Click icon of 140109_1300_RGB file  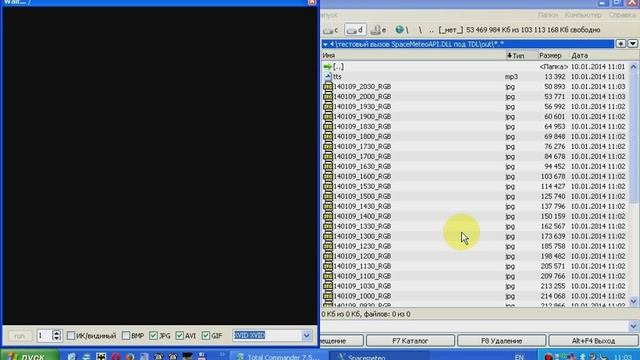click(328, 236)
